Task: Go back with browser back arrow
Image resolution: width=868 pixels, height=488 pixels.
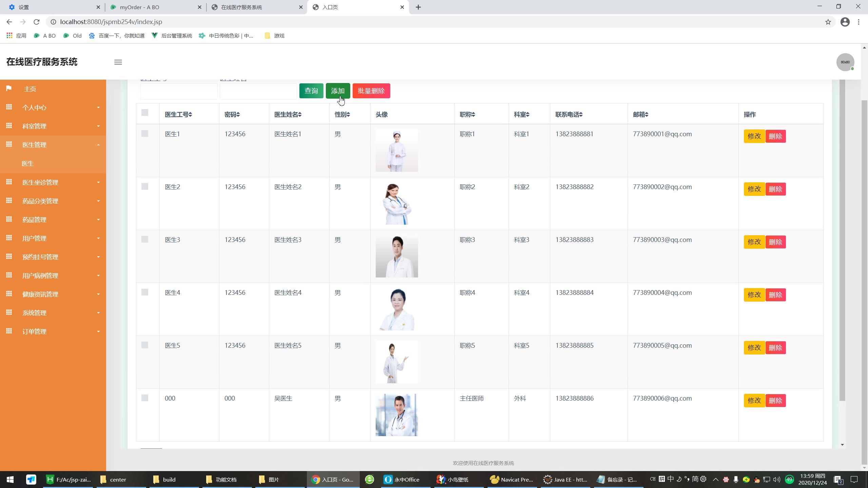Action: [9, 22]
